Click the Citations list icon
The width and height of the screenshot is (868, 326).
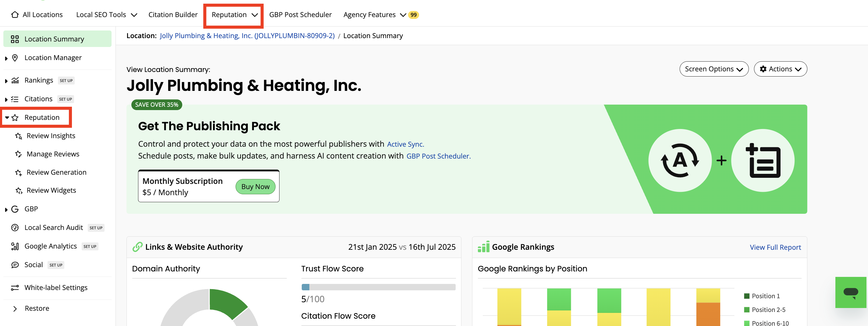click(x=15, y=99)
